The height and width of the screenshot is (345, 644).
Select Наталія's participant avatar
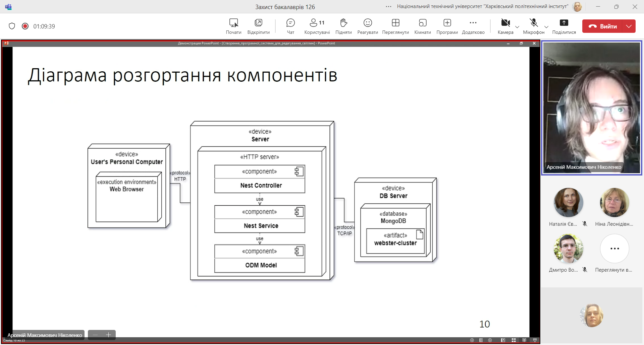[568, 202]
